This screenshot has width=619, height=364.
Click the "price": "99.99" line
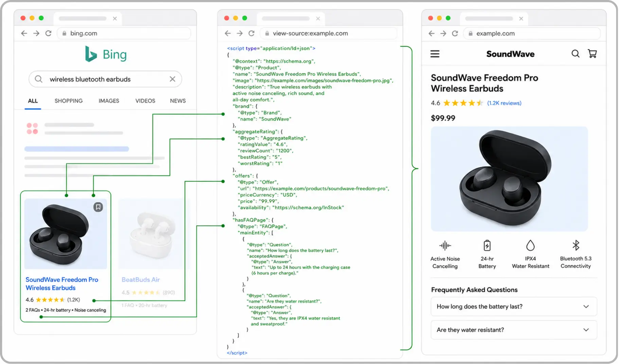point(258,201)
